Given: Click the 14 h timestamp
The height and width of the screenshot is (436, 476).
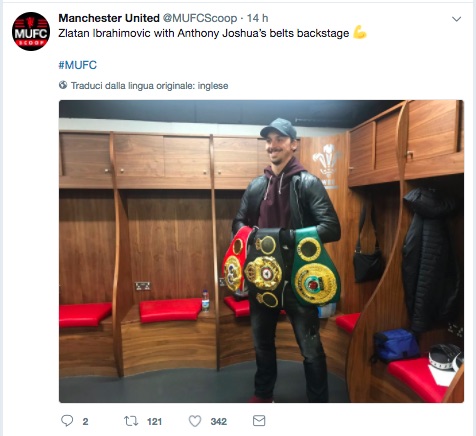Looking at the screenshot, I should (257, 18).
